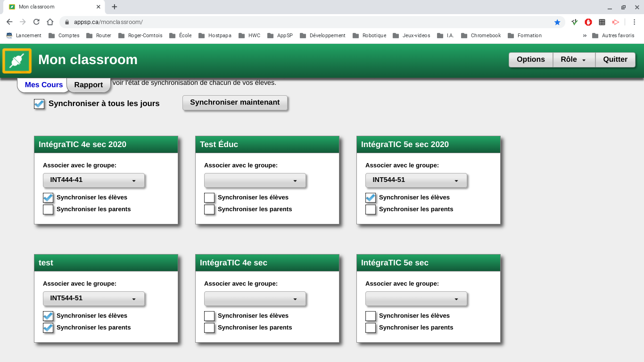Viewport: 644px width, 362px height.
Task: Toggle Synchroniser à tous les jours checkbox
Action: pyautogui.click(x=39, y=104)
